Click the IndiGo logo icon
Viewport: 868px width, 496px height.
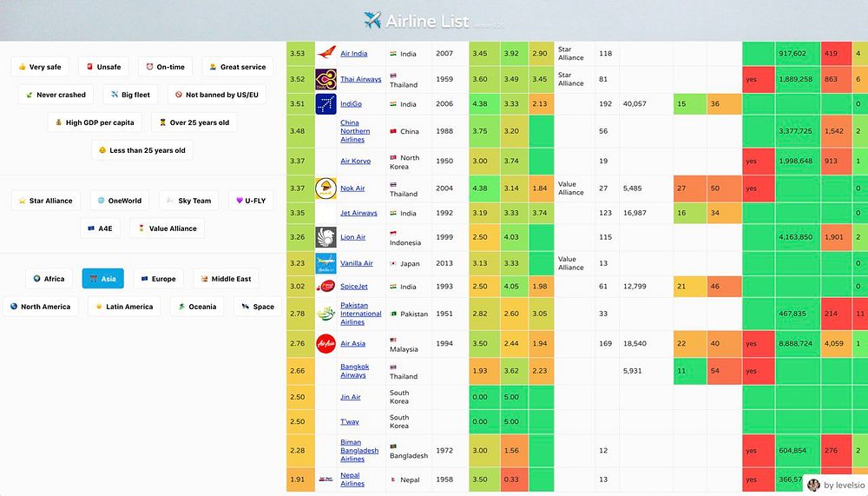point(325,103)
